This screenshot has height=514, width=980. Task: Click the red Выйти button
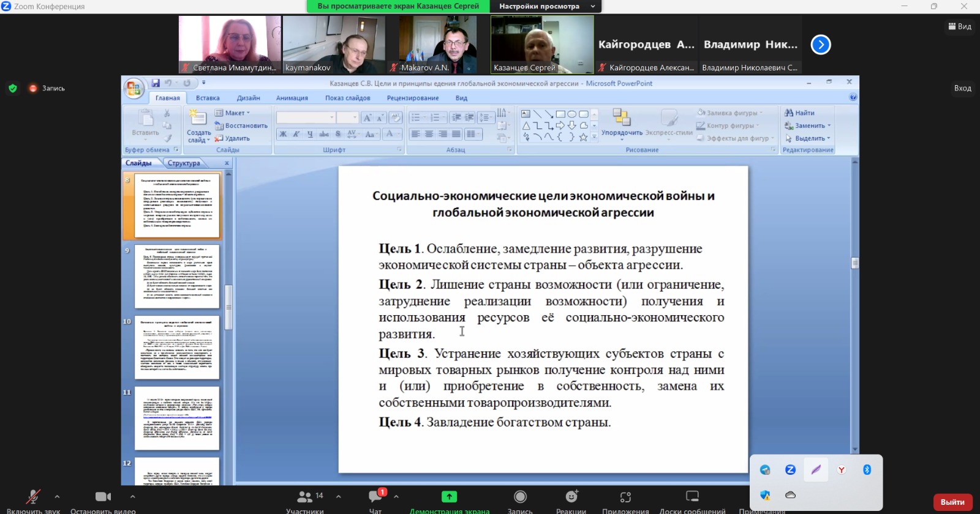coord(952,502)
